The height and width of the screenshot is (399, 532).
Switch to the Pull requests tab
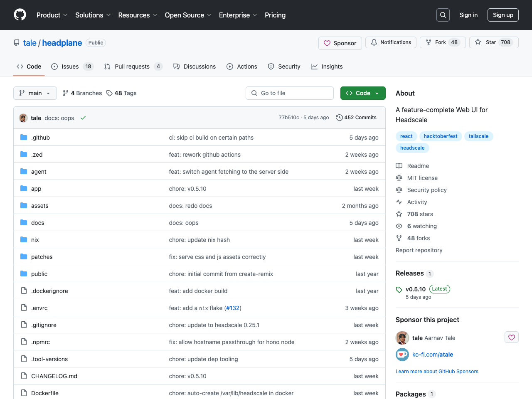tap(133, 66)
